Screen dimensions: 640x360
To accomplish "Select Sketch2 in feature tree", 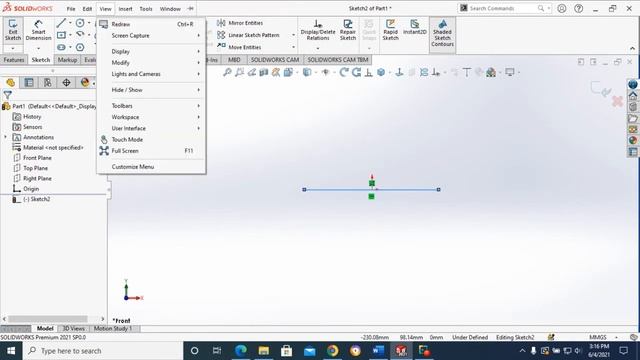I will pyautogui.click(x=36, y=199).
